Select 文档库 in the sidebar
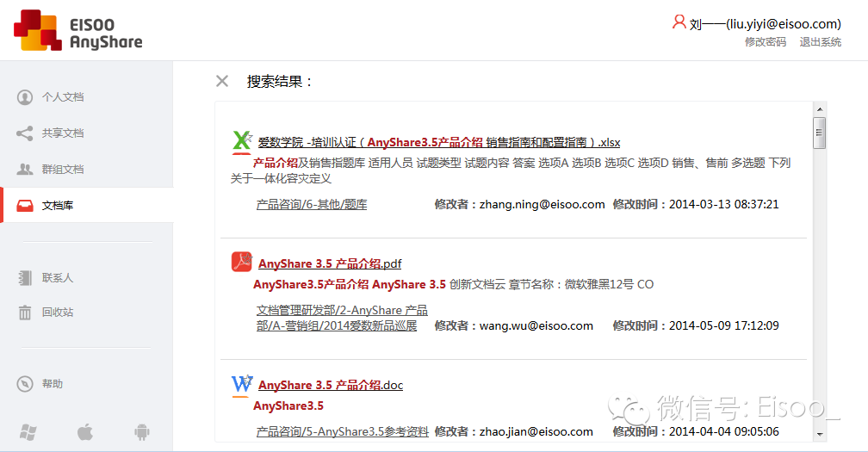The width and height of the screenshot is (868, 452). click(58, 205)
